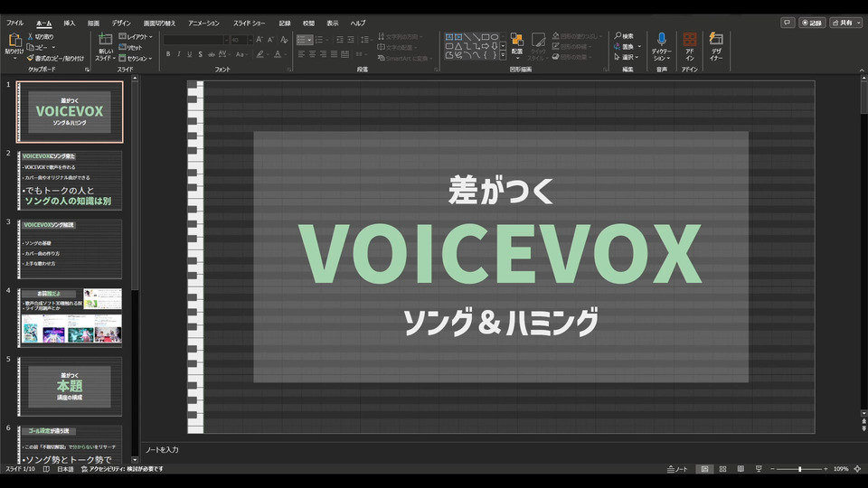Select slide 3 thumbnail VOICEVOXソング解説
This screenshot has height=488, width=868.
(x=70, y=249)
